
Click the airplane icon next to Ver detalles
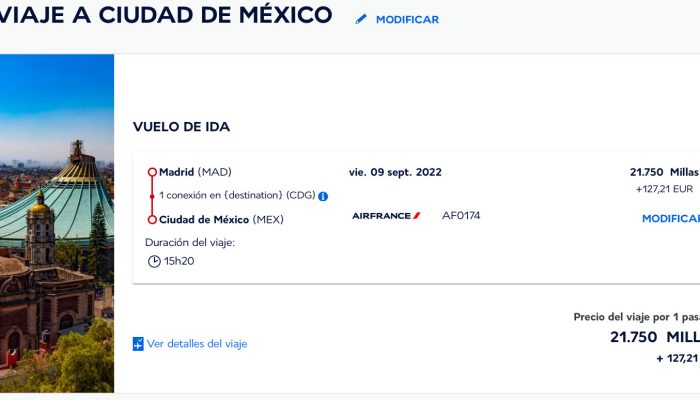138,344
